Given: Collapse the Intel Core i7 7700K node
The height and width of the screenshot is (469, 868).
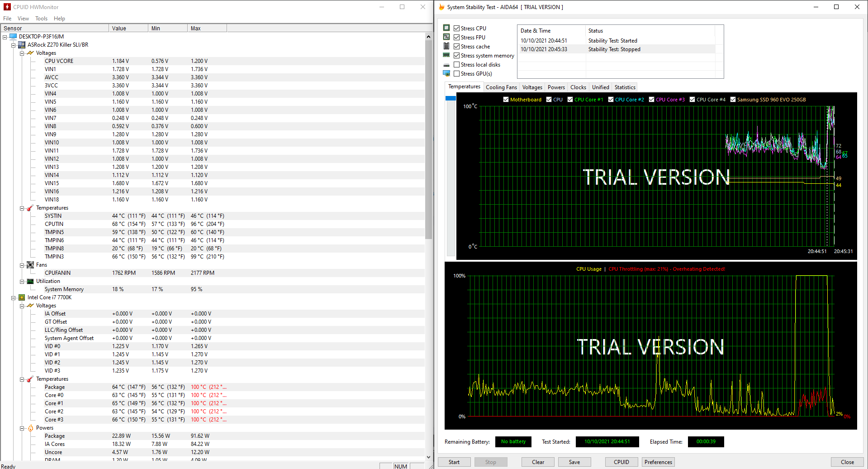Looking at the screenshot, I should [x=14, y=297].
